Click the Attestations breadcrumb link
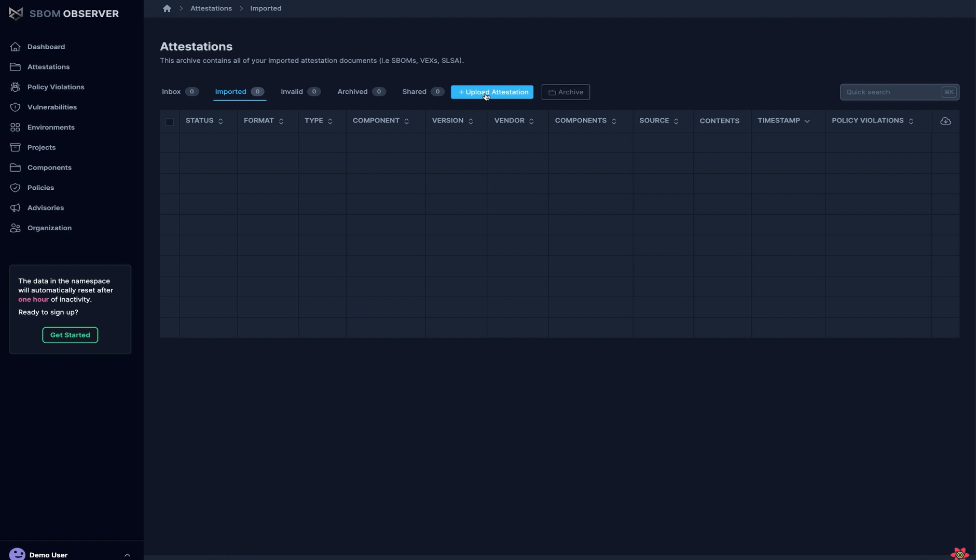Screen dimensions: 976x560 [x=211, y=8]
